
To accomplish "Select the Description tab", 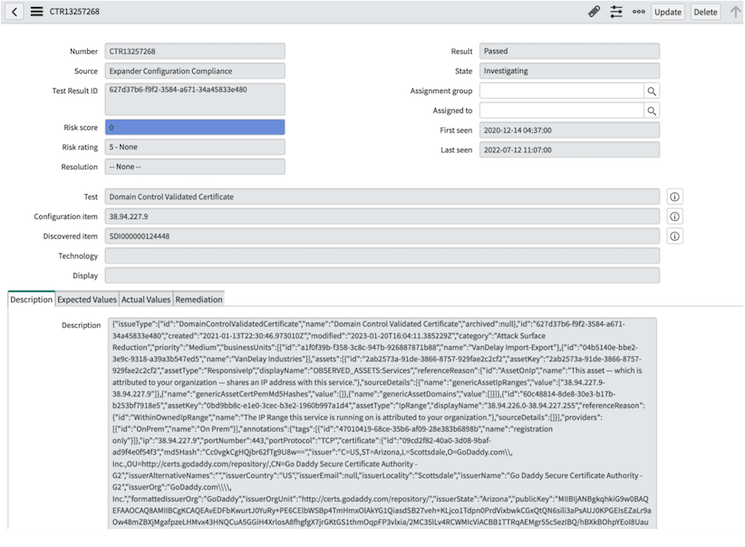I will (x=31, y=299).
